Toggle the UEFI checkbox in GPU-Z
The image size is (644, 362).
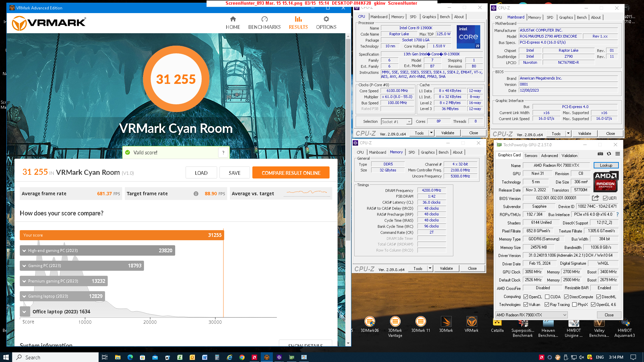pyautogui.click(x=605, y=198)
